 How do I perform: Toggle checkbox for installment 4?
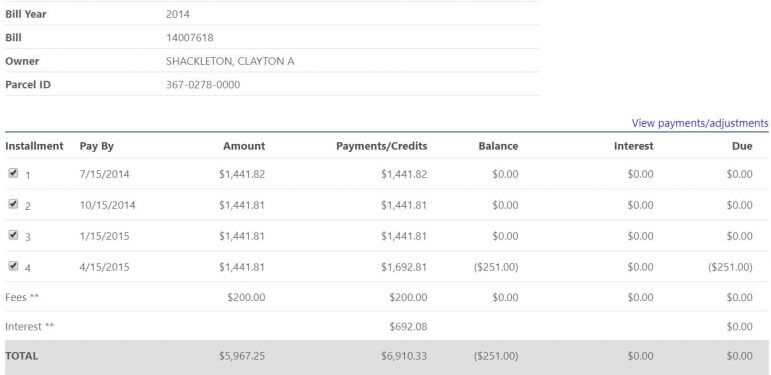(x=13, y=266)
